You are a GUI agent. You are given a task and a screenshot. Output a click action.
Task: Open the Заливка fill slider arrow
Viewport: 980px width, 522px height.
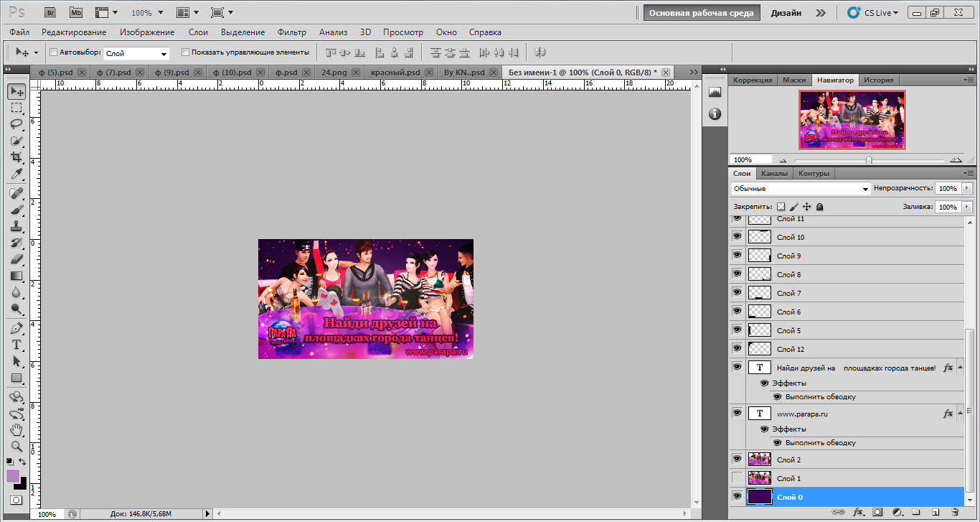point(967,207)
